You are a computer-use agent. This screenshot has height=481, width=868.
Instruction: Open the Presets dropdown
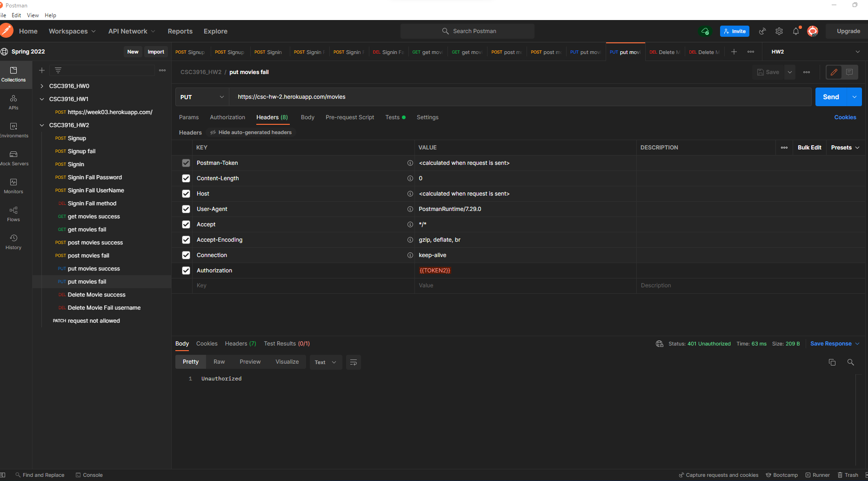click(x=845, y=147)
